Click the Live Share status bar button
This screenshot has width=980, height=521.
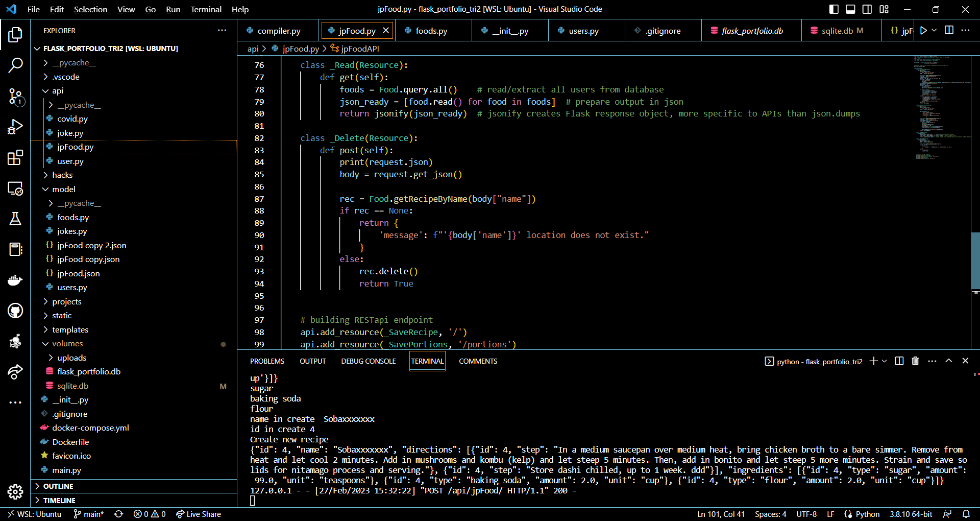[x=199, y=514]
